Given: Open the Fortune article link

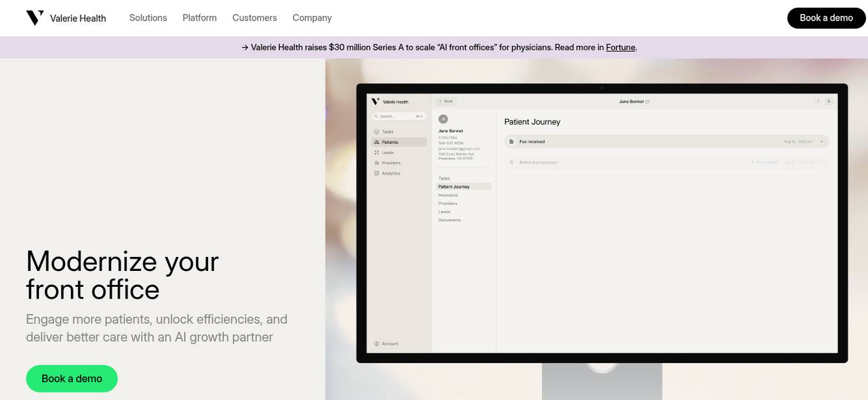Looking at the screenshot, I should coord(620,47).
